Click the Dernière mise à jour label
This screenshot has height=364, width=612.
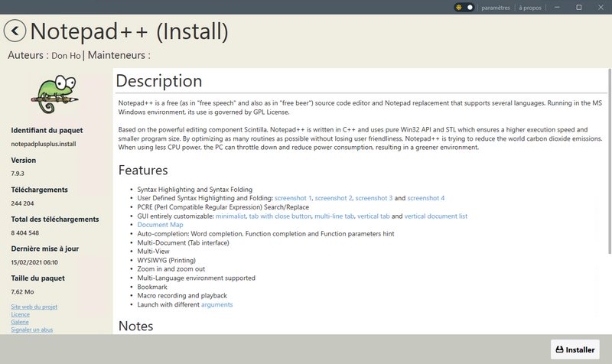point(45,249)
